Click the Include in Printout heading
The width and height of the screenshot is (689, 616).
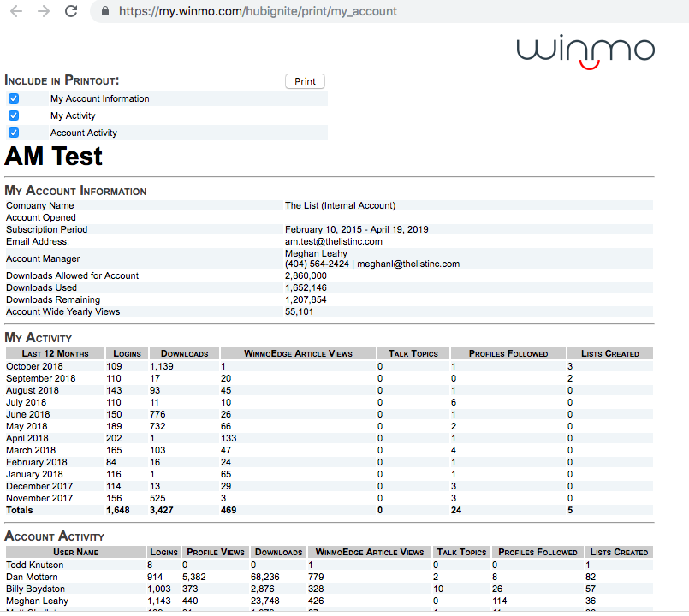pyautogui.click(x=62, y=80)
